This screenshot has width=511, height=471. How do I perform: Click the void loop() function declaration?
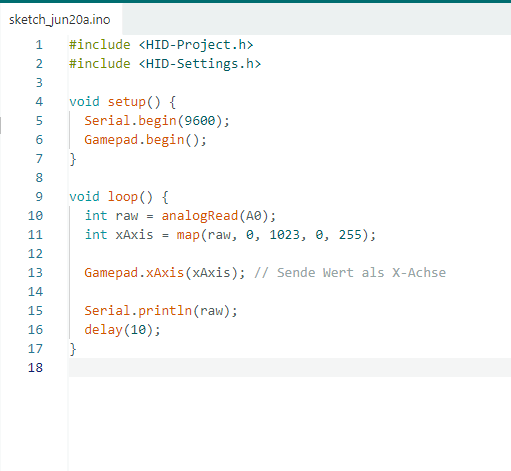(119, 197)
